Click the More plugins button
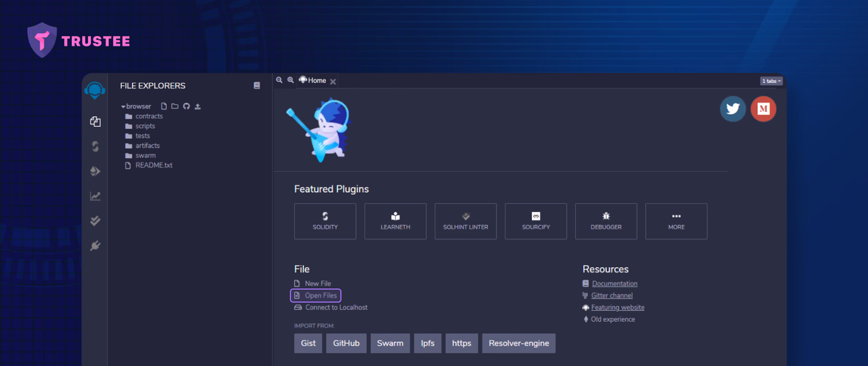868x366 pixels. click(x=676, y=221)
